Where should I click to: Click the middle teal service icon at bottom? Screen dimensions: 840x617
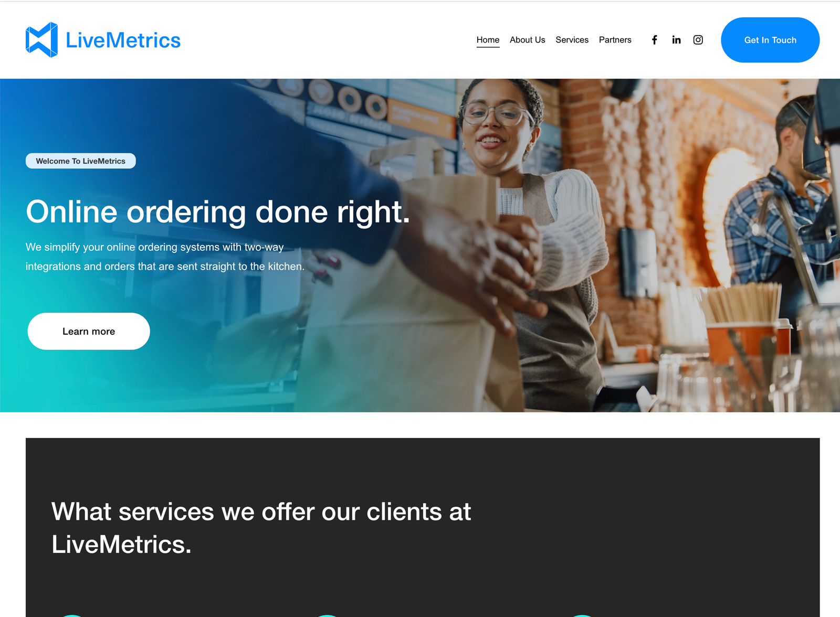pyautogui.click(x=327, y=615)
